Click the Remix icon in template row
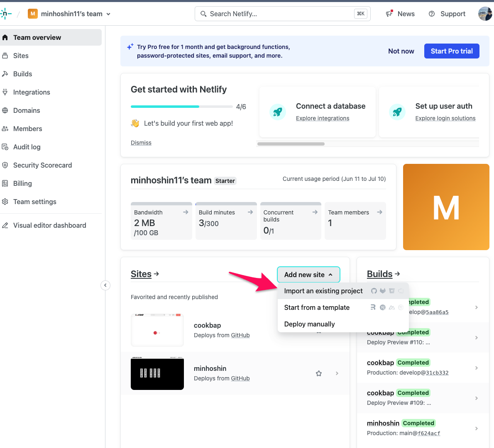This screenshot has width=494, height=448. tap(373, 307)
